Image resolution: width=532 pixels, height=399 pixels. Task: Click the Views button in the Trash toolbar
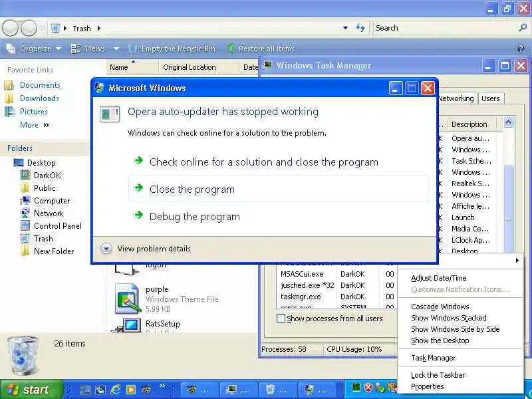[88, 49]
